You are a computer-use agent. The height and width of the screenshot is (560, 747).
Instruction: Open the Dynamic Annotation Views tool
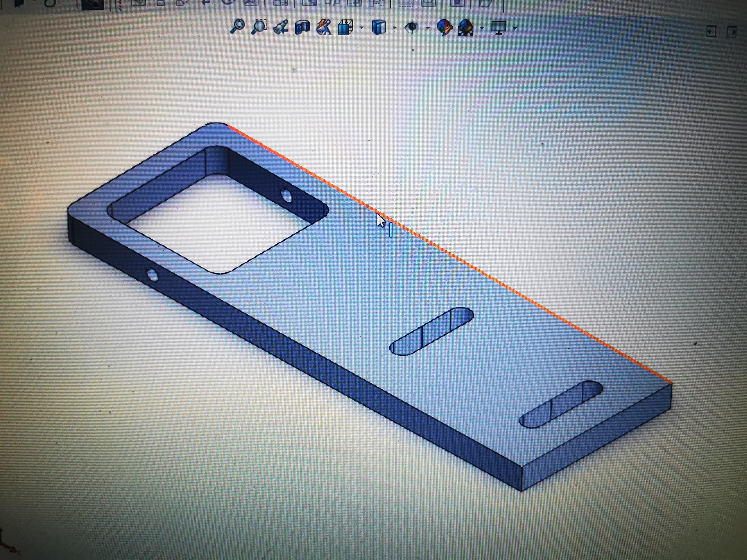(x=324, y=27)
